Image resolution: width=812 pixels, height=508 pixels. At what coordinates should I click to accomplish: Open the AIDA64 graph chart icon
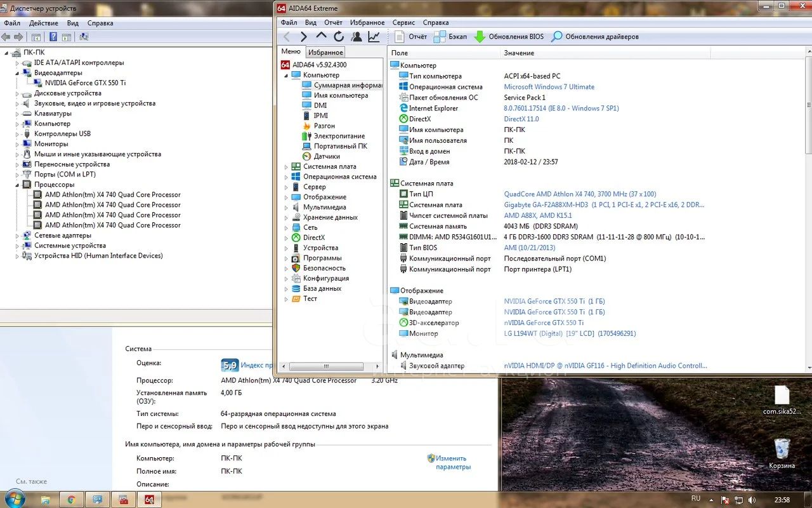click(x=374, y=37)
